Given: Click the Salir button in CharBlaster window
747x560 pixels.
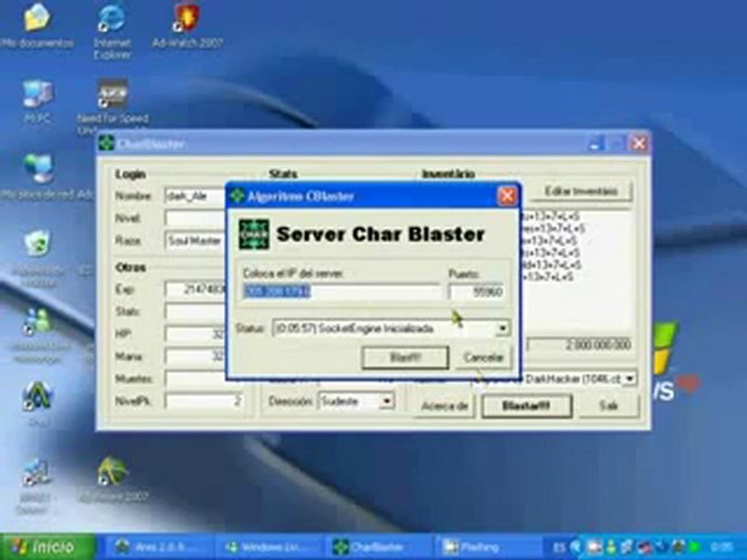Looking at the screenshot, I should point(608,406).
